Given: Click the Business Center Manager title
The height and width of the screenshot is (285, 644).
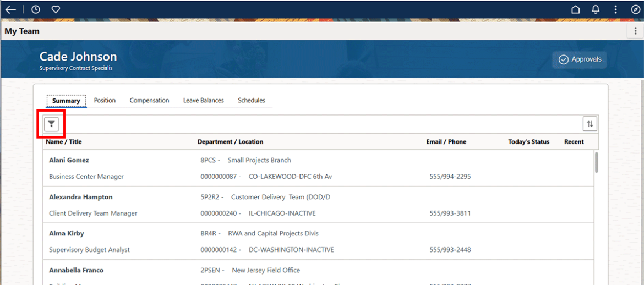Looking at the screenshot, I should click(86, 177).
